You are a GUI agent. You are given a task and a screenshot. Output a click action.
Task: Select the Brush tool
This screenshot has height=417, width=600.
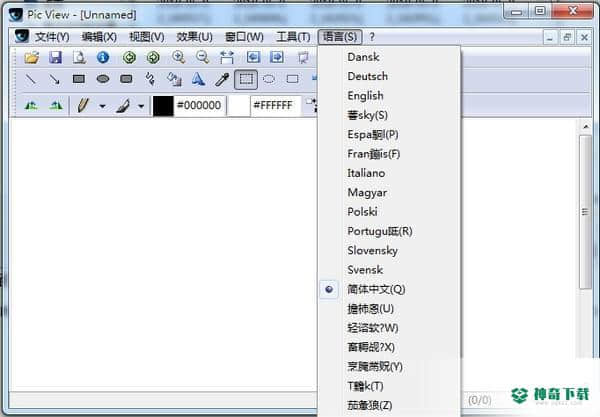point(123,106)
